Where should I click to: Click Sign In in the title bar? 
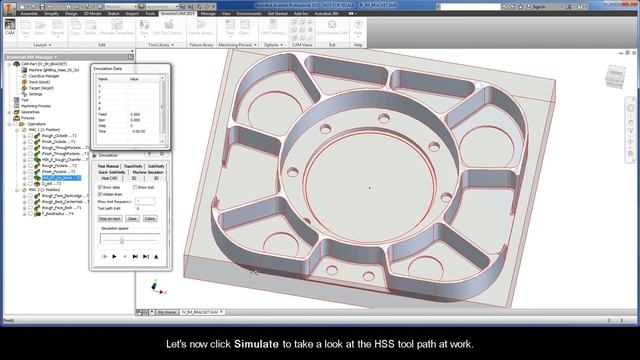539,7
